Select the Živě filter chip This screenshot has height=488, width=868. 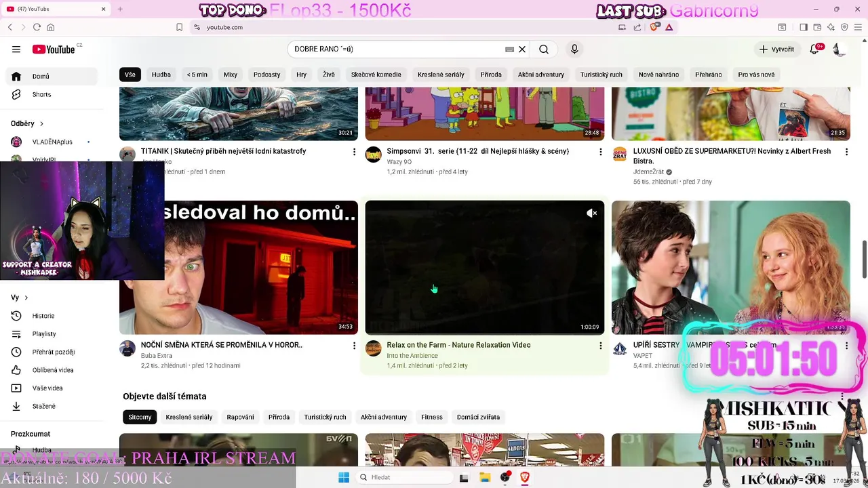point(329,75)
